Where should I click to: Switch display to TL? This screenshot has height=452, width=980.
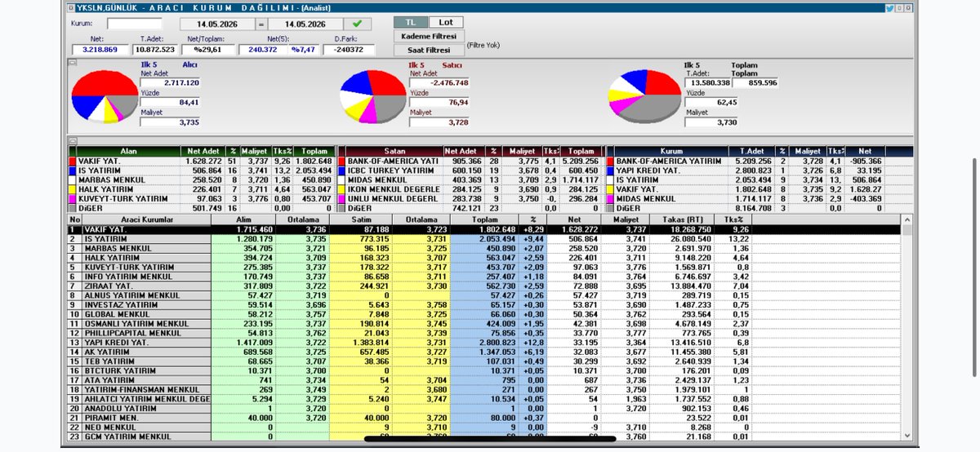point(411,22)
